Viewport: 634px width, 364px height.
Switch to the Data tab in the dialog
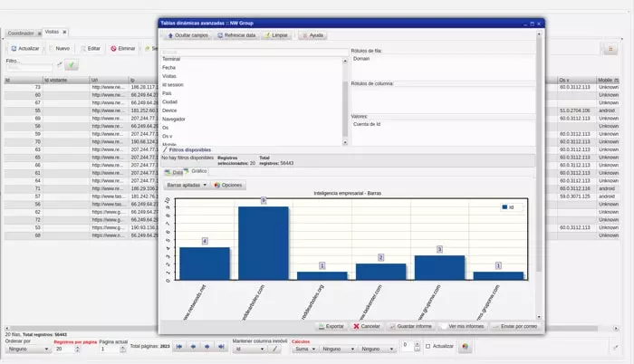coord(175,170)
